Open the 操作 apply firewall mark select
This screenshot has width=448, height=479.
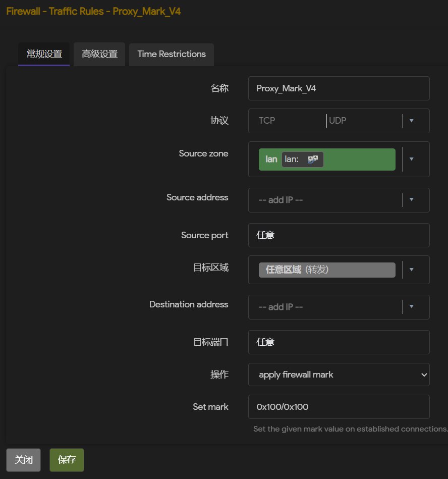[339, 375]
